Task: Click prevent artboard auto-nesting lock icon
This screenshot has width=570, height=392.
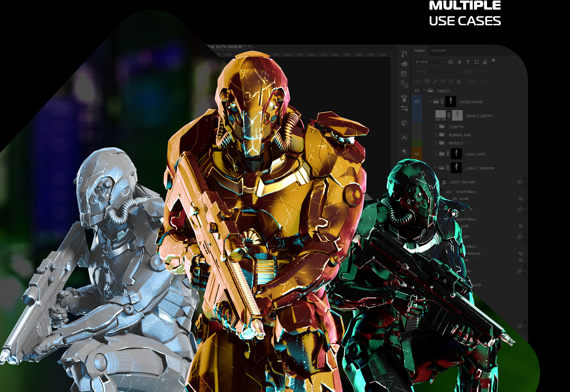Action: point(451,81)
